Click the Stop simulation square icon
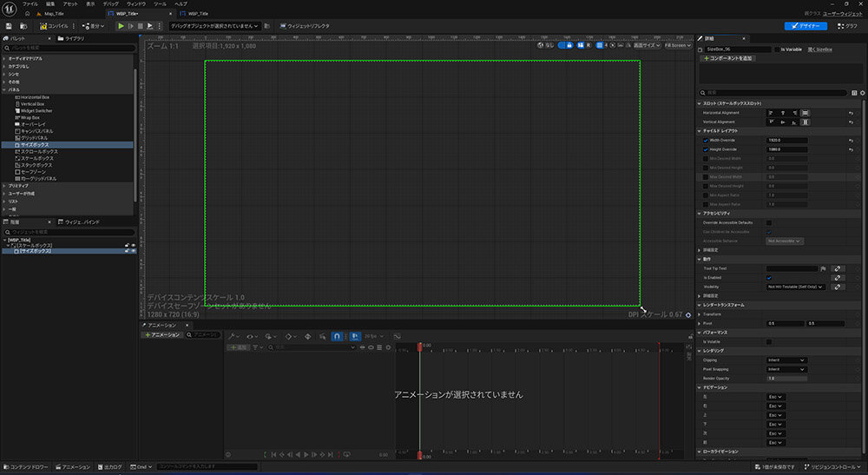The height and width of the screenshot is (475, 868). [141, 26]
